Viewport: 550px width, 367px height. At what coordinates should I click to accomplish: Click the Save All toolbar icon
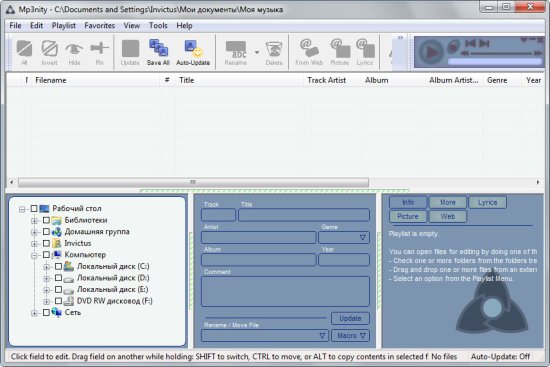tap(158, 52)
